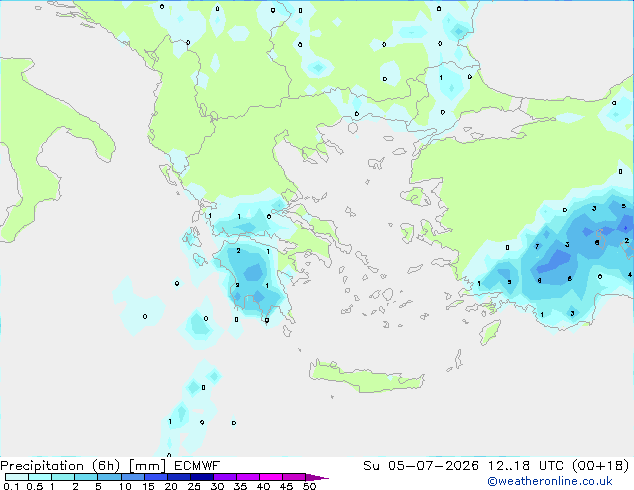The width and height of the screenshot is (634, 490).
Task: Click the "ECMWF" model name
Action: pos(197,466)
